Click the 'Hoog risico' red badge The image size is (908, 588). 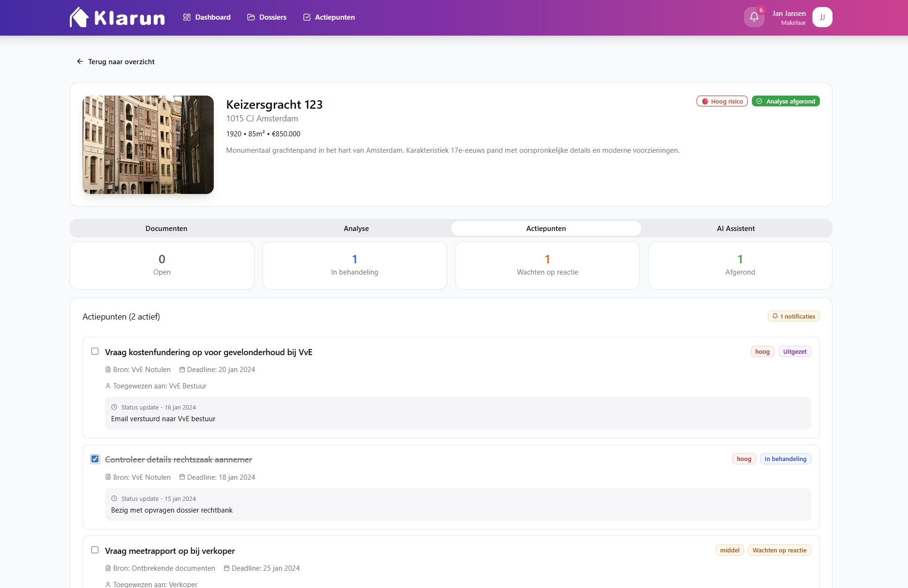click(721, 101)
